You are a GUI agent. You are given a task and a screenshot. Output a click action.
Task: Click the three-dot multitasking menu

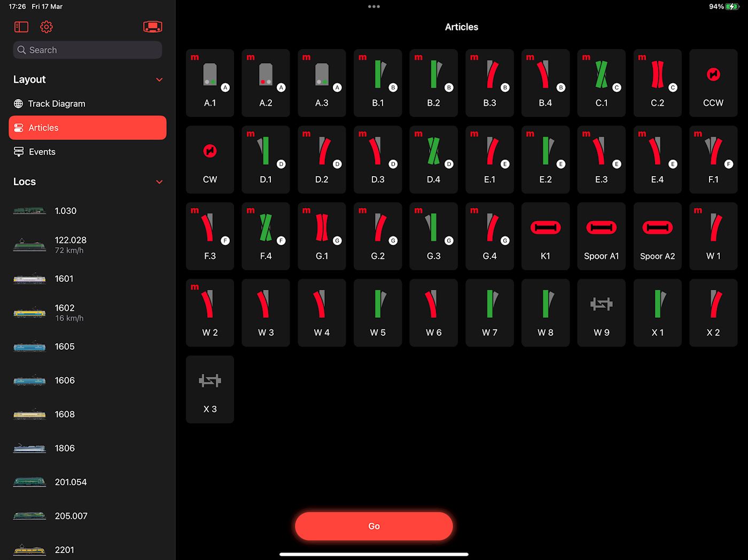(x=374, y=6)
